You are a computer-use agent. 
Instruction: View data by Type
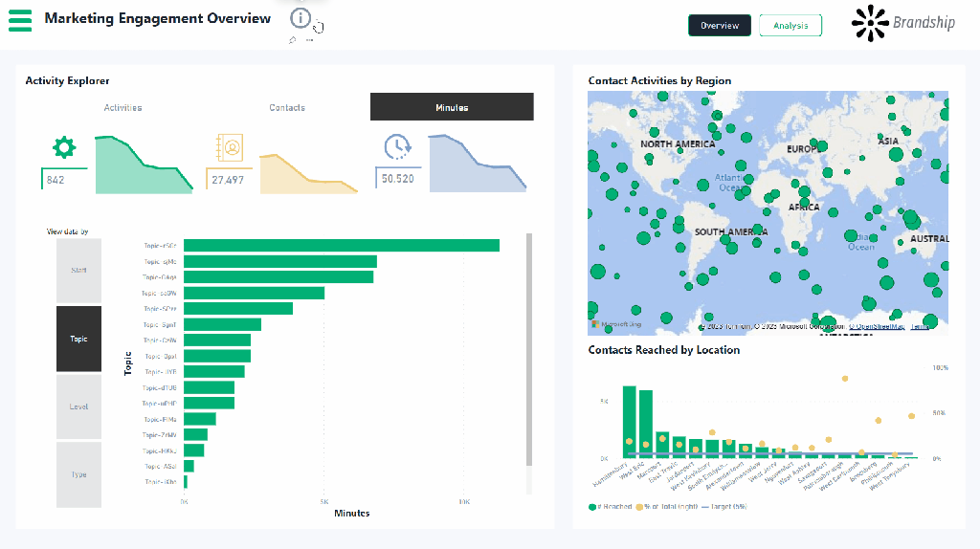coord(78,474)
